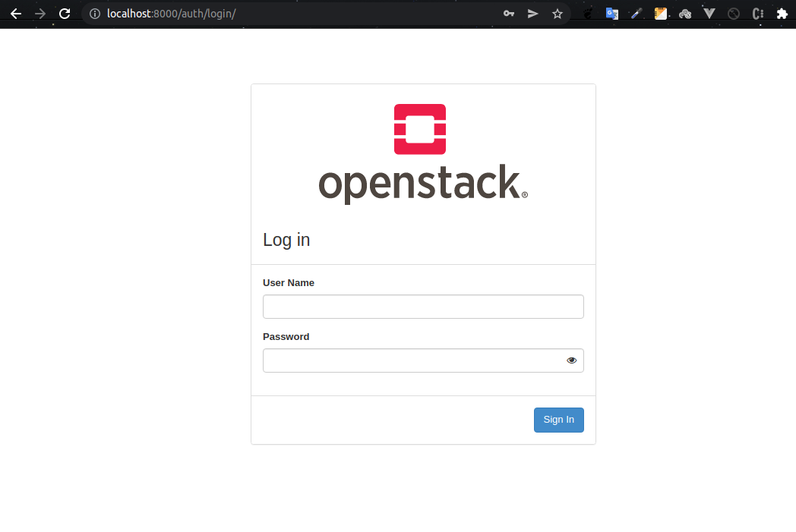
Task: Open the cloud swirl extension
Action: [x=685, y=14]
